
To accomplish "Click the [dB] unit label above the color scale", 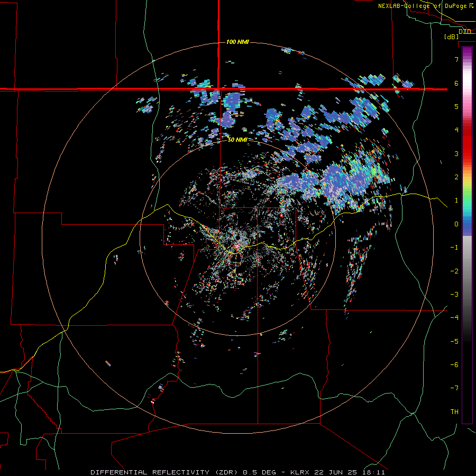I will [x=452, y=36].
